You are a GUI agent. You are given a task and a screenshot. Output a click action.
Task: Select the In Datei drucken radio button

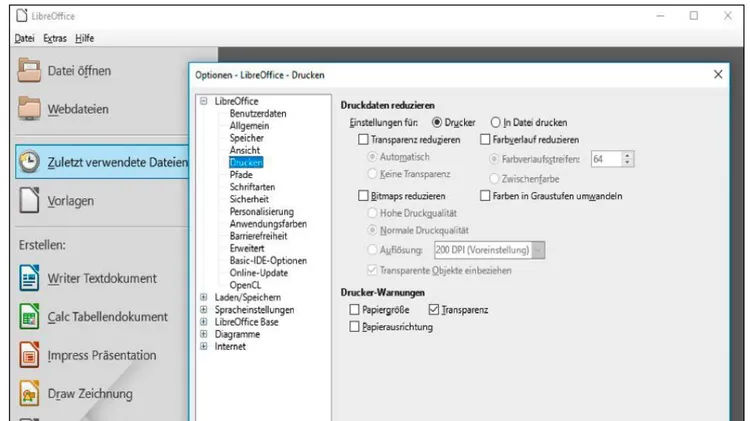coord(496,122)
